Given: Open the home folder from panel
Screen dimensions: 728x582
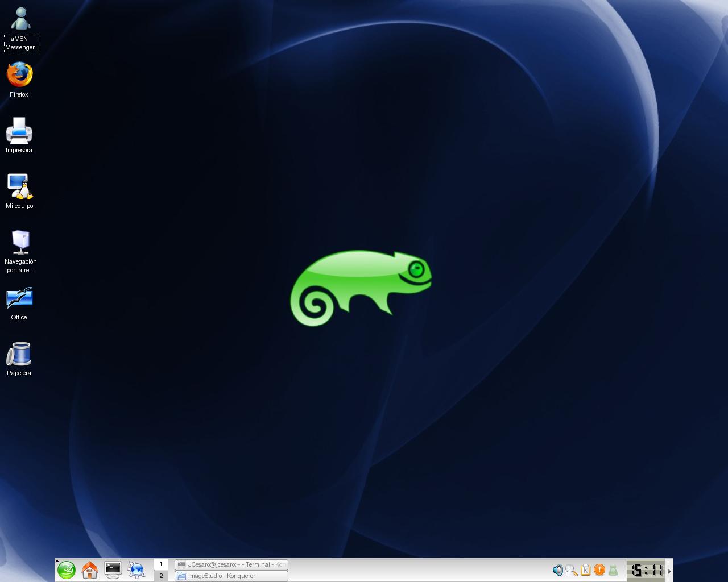Looking at the screenshot, I should pyautogui.click(x=90, y=570).
